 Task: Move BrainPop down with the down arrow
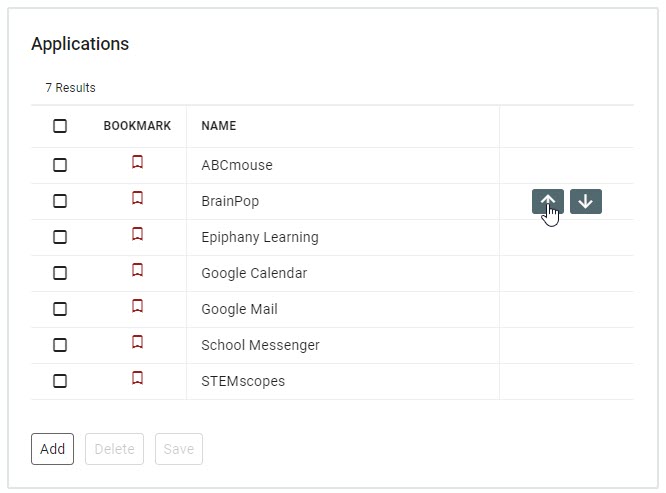586,201
